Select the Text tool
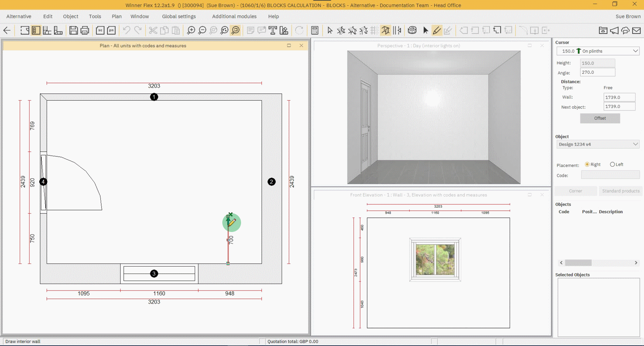644x346 pixels. (x=273, y=30)
